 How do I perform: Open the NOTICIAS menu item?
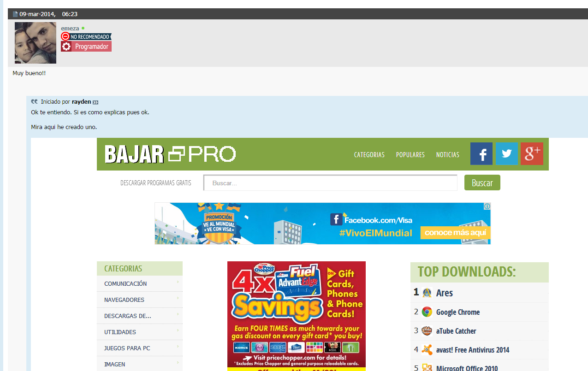tap(448, 155)
